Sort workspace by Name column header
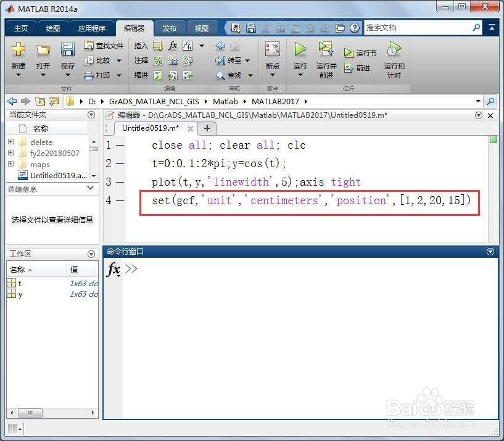 [36, 270]
